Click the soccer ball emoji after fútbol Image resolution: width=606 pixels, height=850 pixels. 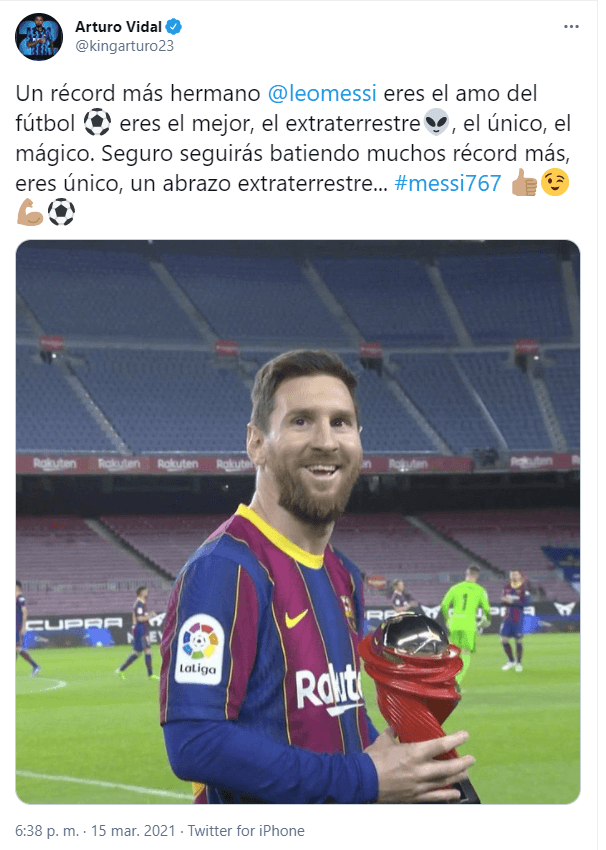pos(97,123)
